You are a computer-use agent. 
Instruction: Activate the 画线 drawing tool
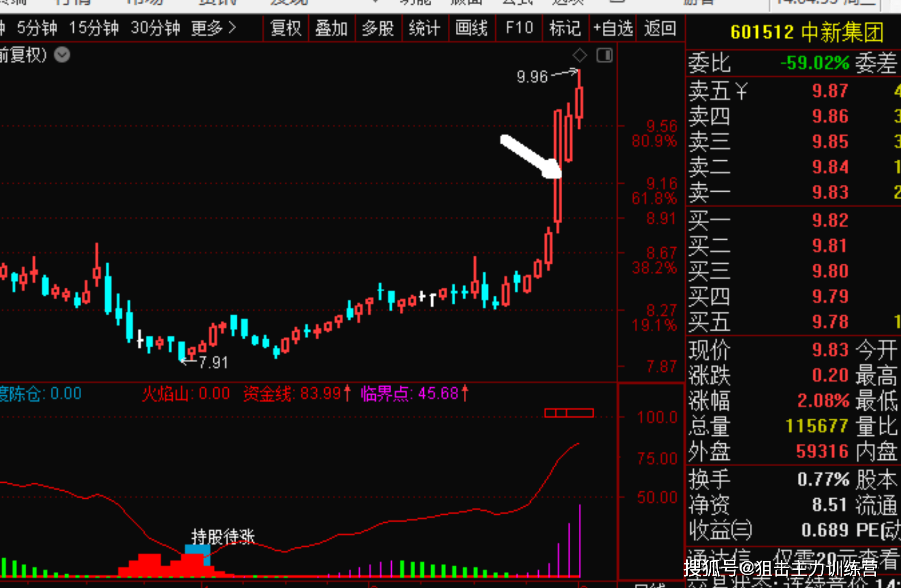[x=471, y=28]
